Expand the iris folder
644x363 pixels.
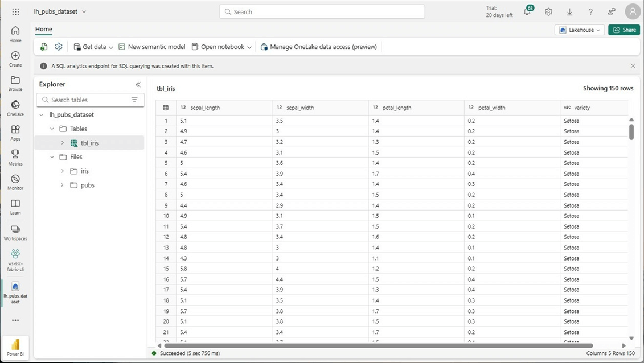point(63,171)
